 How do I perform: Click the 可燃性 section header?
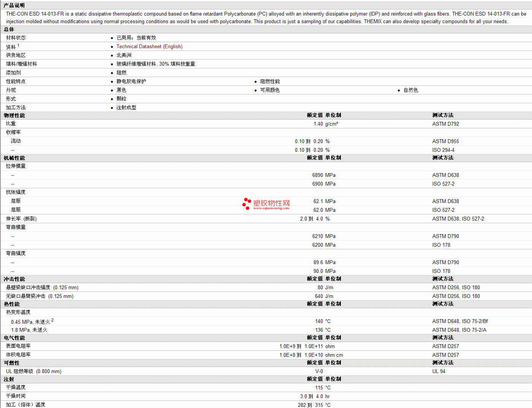(x=11, y=363)
